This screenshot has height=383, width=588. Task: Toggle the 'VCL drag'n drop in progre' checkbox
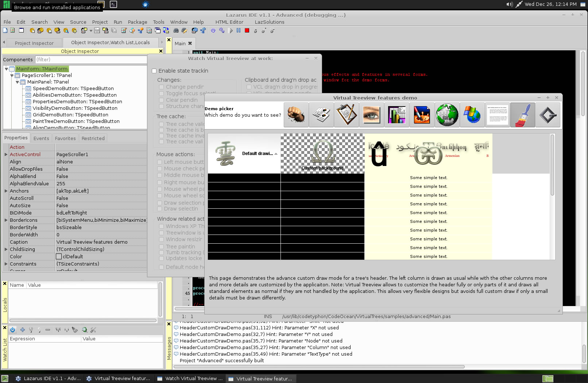(249, 87)
